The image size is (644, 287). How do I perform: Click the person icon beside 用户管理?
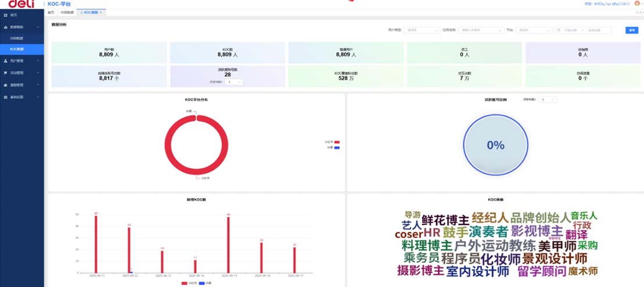pyautogui.click(x=6, y=60)
